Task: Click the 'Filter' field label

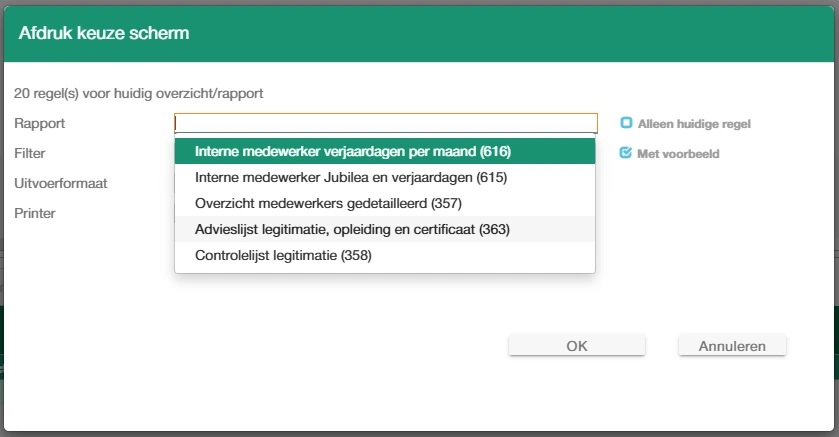Action: click(x=30, y=153)
